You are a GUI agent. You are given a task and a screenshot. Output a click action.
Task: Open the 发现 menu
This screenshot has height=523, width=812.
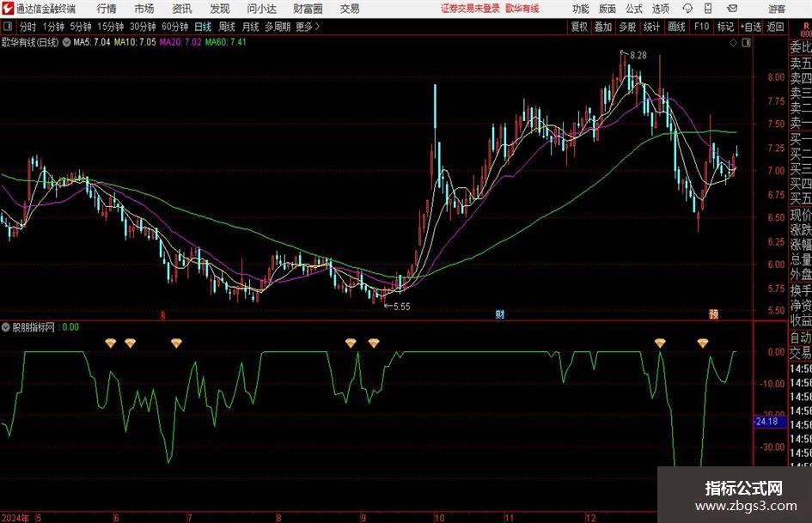pyautogui.click(x=220, y=9)
